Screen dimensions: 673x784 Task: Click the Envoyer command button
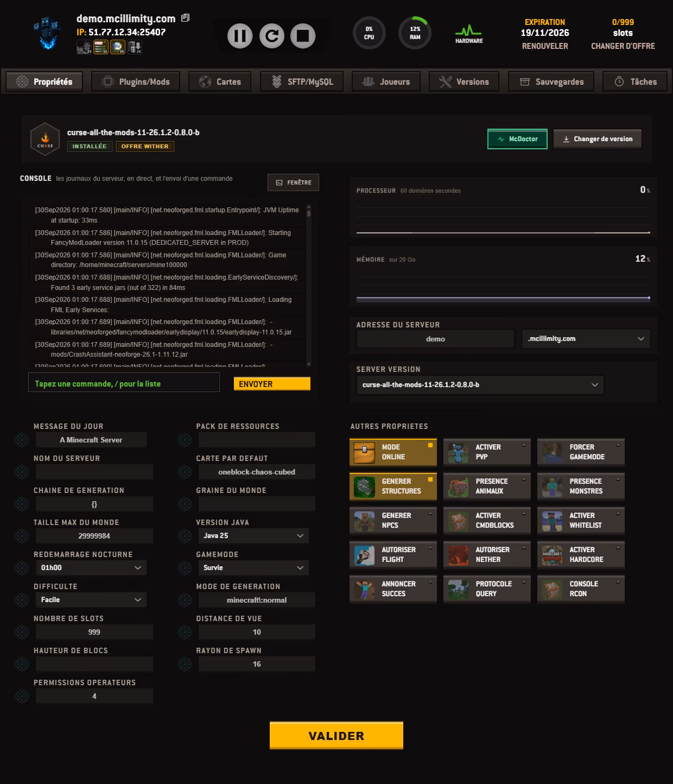tap(272, 384)
